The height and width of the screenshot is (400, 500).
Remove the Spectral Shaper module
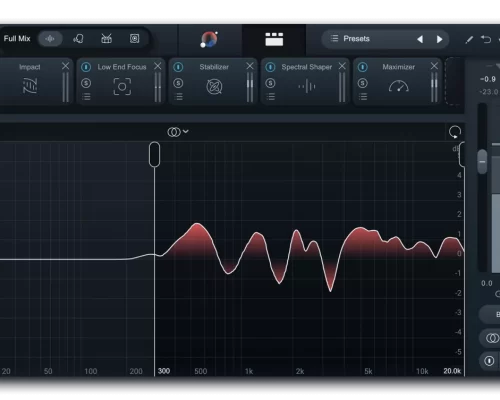tap(342, 66)
